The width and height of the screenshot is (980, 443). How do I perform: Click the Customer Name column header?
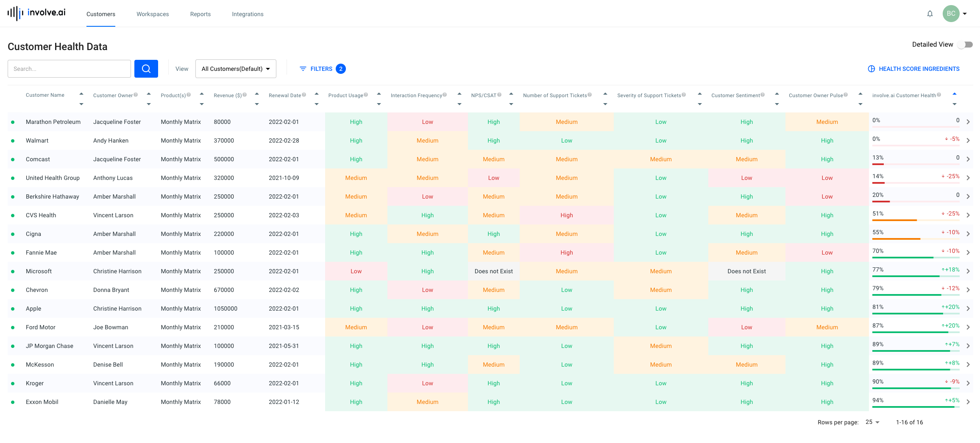(x=45, y=95)
